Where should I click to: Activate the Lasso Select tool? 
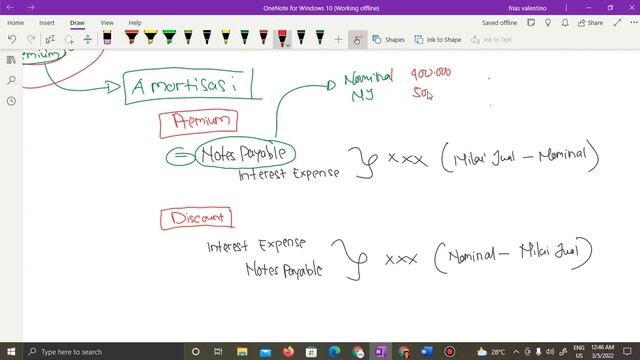(69, 39)
